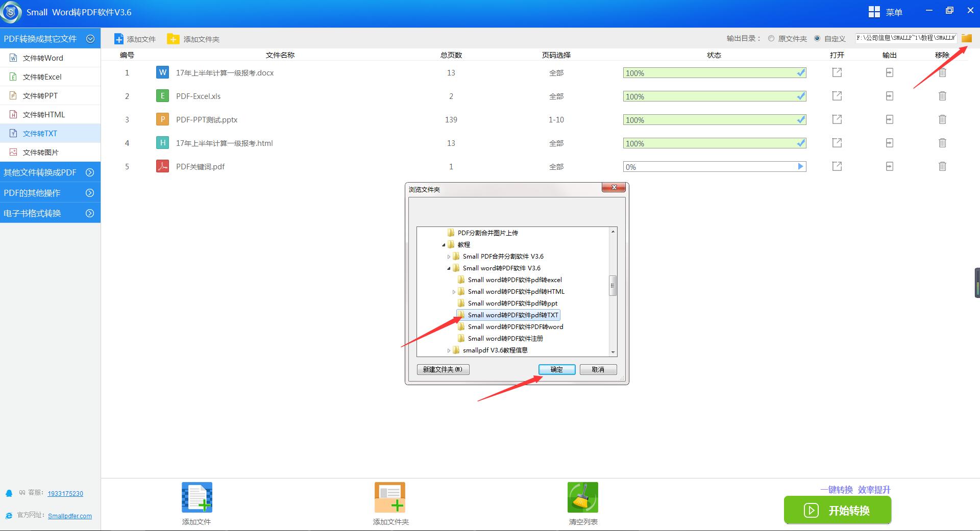Open QQ 客服 link 1933175230
The width and height of the screenshot is (980, 531).
(65, 493)
